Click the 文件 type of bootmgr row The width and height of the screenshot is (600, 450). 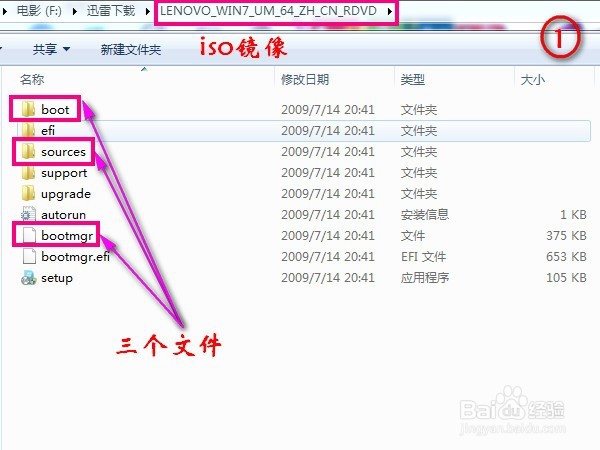coord(412,236)
